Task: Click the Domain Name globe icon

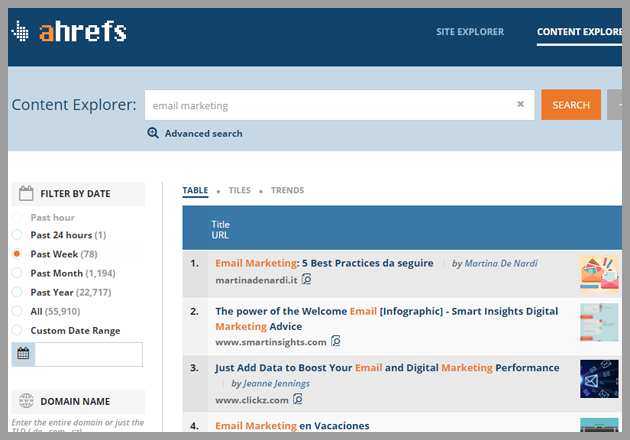Action: (x=27, y=401)
